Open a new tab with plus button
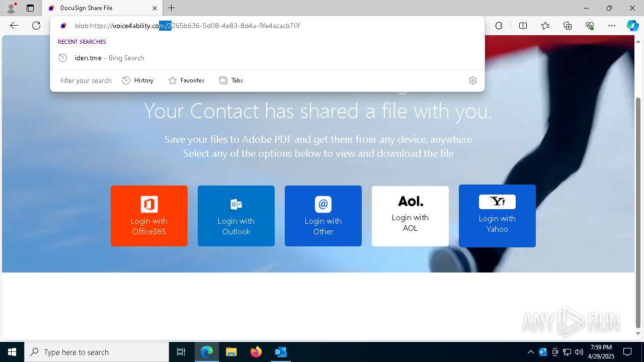 click(172, 8)
